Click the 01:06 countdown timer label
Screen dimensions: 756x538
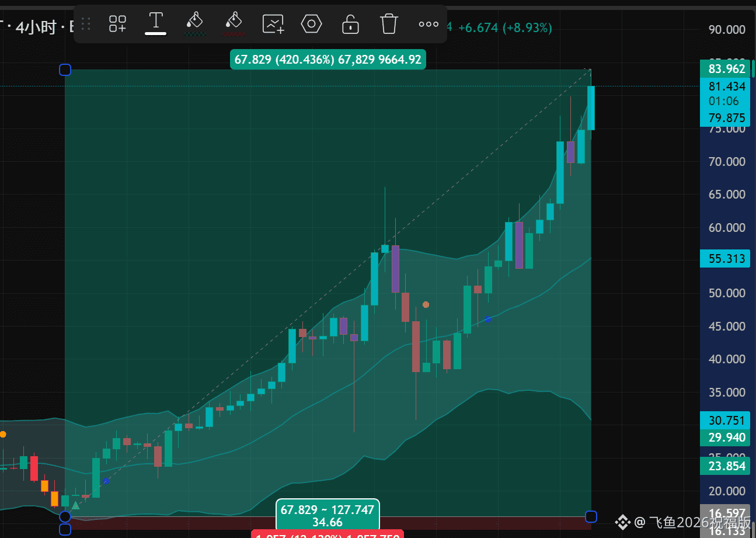click(723, 102)
